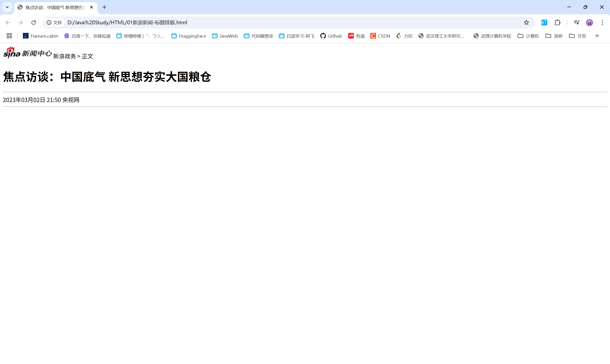Open the Github bookmark

click(x=331, y=36)
